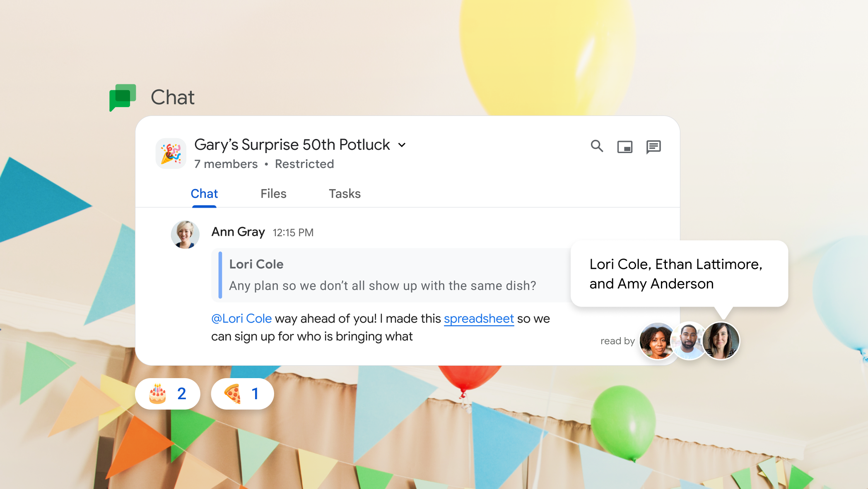Switch to the Tasks tab
The width and height of the screenshot is (868, 489).
point(344,193)
